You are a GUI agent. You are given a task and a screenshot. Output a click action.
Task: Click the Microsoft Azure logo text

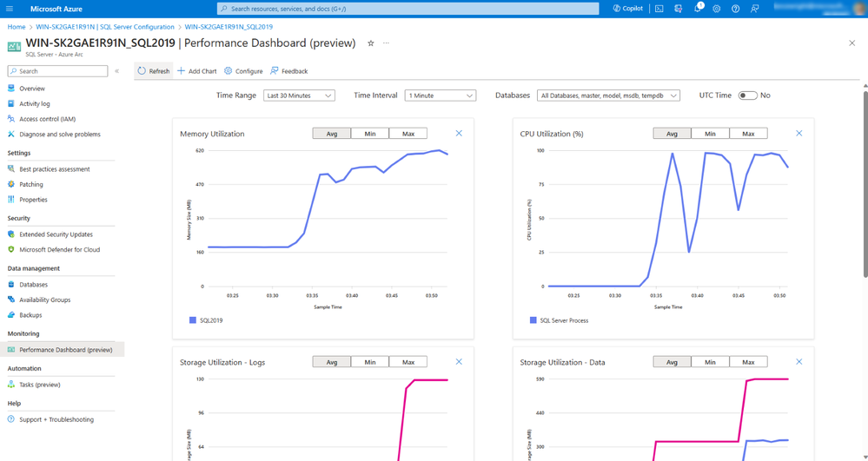click(x=56, y=9)
